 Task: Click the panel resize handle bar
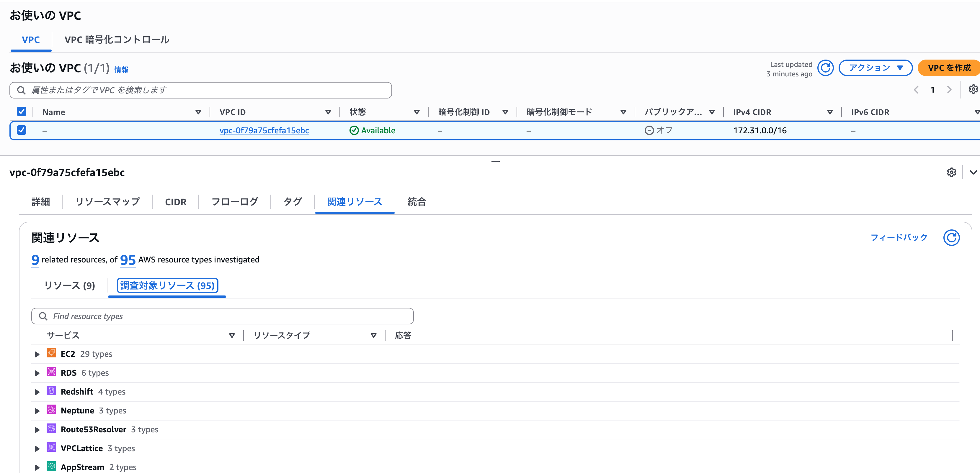(x=495, y=162)
